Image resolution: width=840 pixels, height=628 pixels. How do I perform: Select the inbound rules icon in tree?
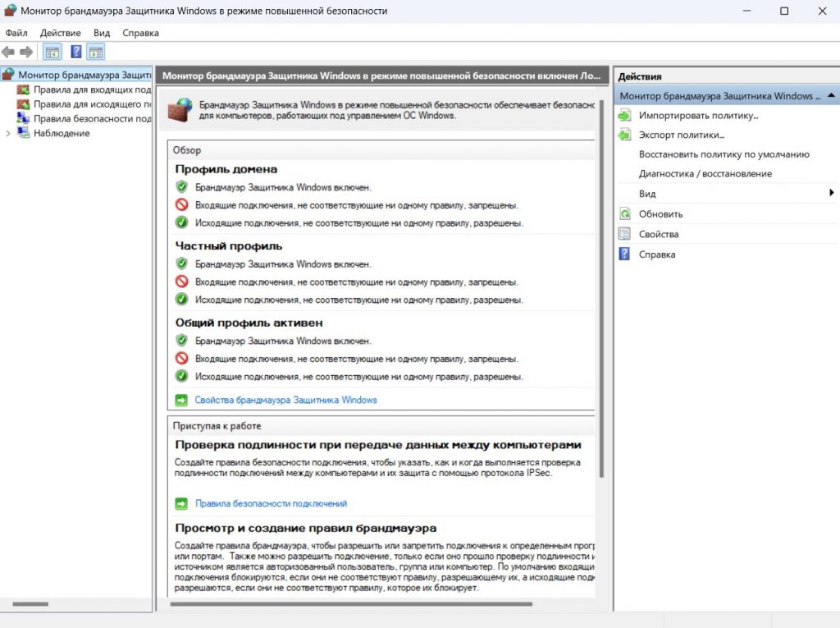point(23,89)
